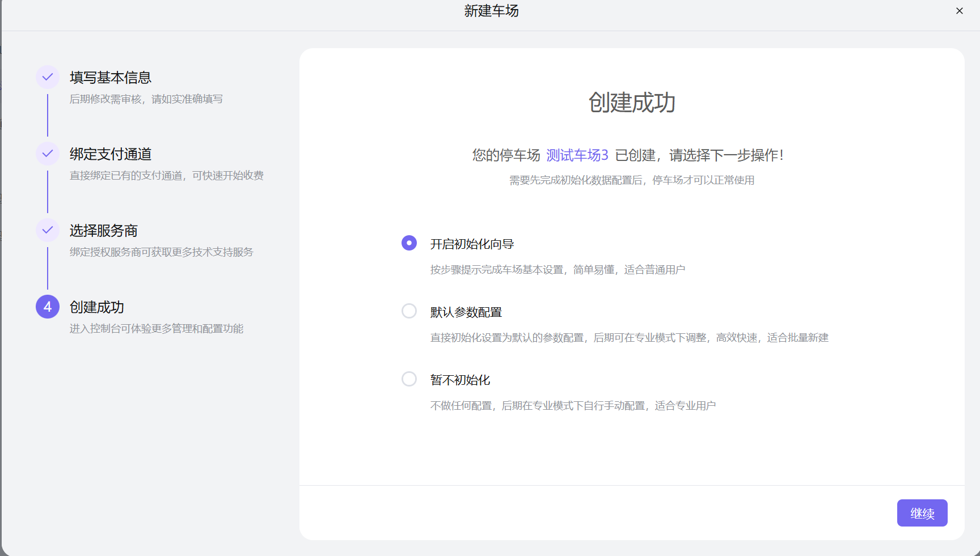The image size is (980, 556).
Task: Click the initialization notice below 测试车场3
Action: 631,180
